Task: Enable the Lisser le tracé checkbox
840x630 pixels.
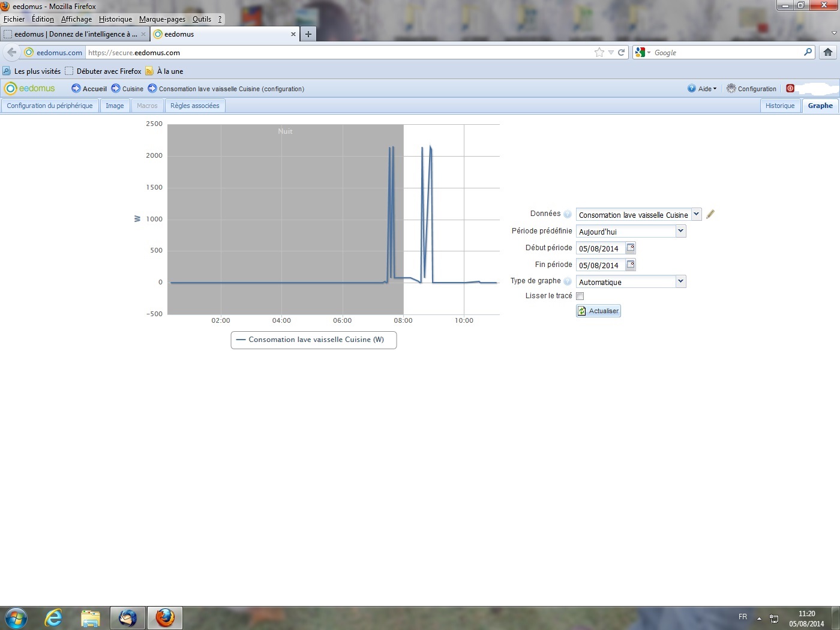Action: [580, 296]
